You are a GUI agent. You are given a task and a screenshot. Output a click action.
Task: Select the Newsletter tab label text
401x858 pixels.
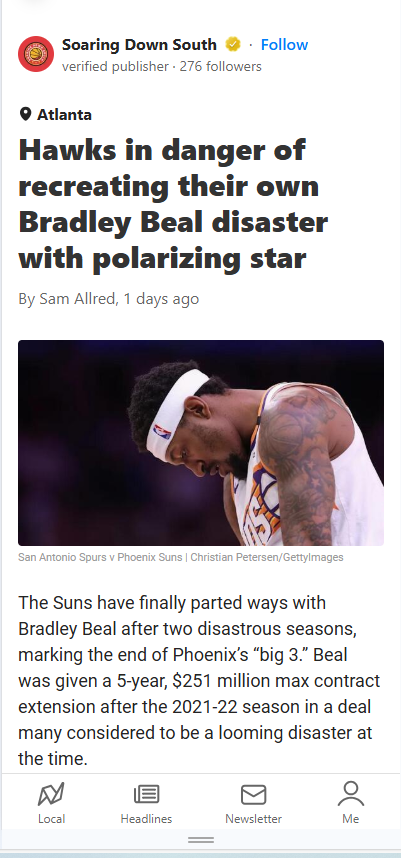[253, 819]
